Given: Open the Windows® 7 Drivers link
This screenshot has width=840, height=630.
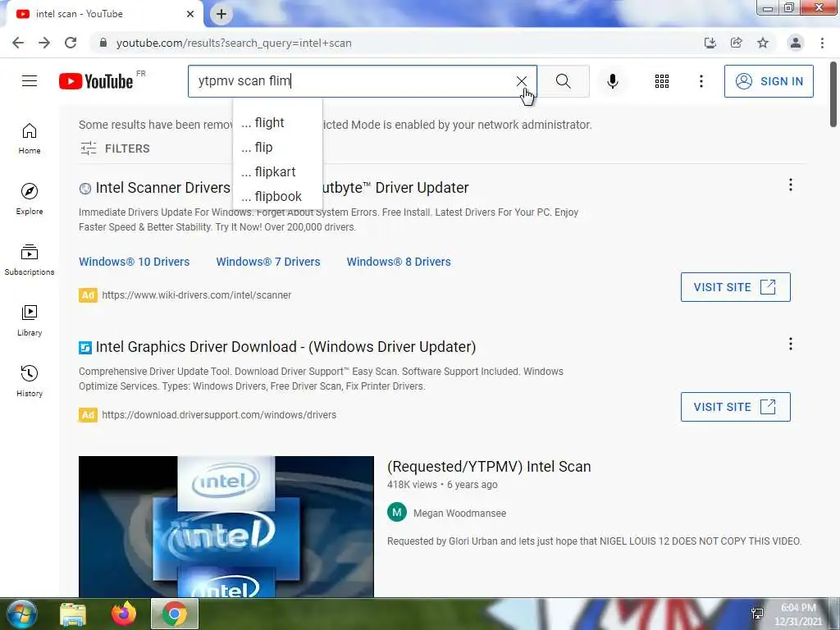Looking at the screenshot, I should pyautogui.click(x=268, y=262).
